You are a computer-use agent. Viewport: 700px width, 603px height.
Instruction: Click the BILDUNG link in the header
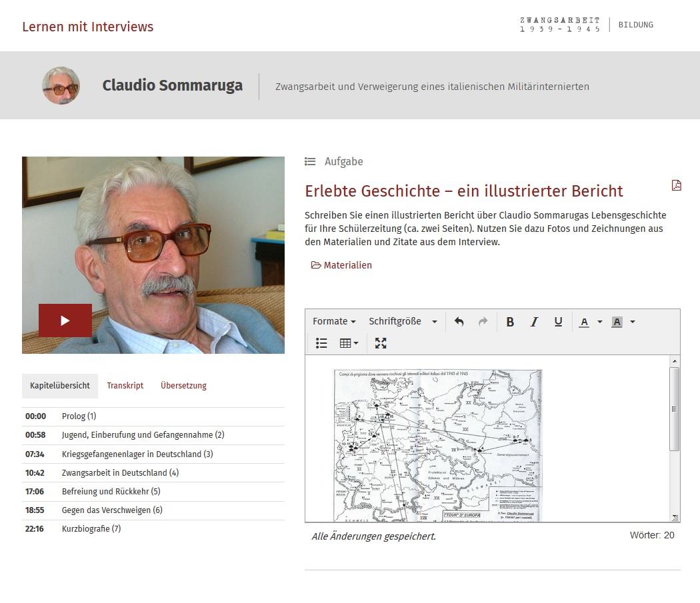point(636,25)
